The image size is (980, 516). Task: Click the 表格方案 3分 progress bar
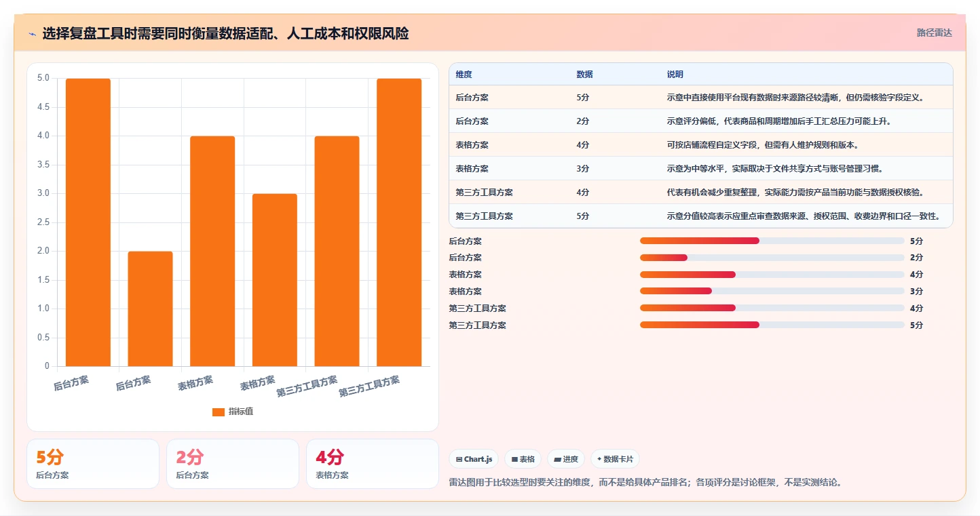point(772,291)
